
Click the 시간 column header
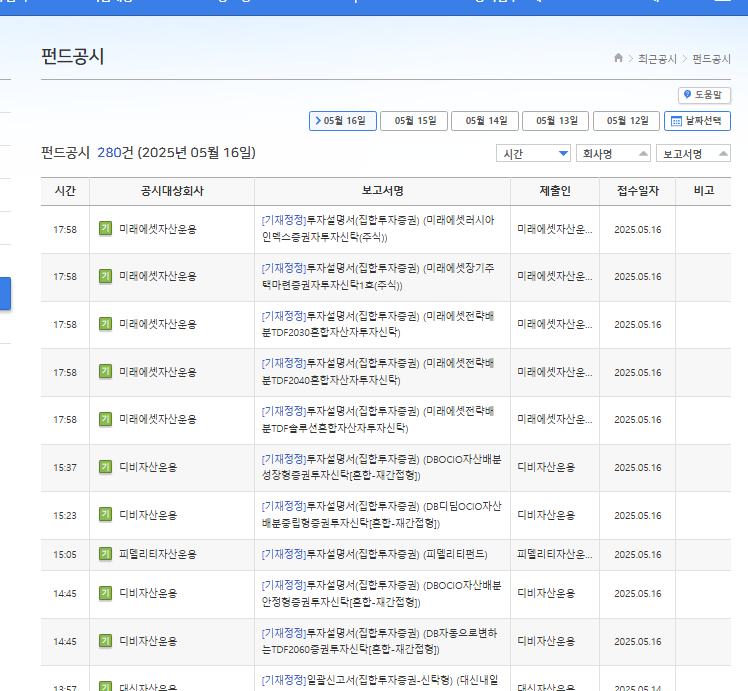65,191
